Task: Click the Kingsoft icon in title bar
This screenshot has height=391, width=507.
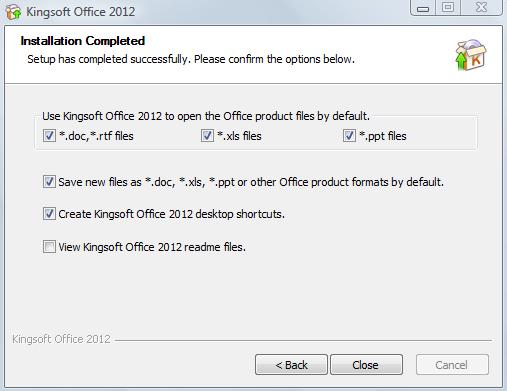Action: (13, 12)
